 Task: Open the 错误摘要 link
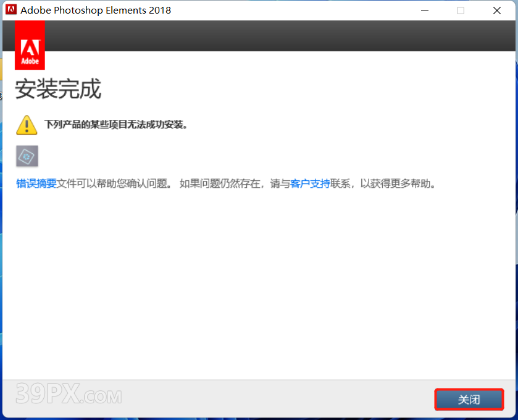point(36,183)
